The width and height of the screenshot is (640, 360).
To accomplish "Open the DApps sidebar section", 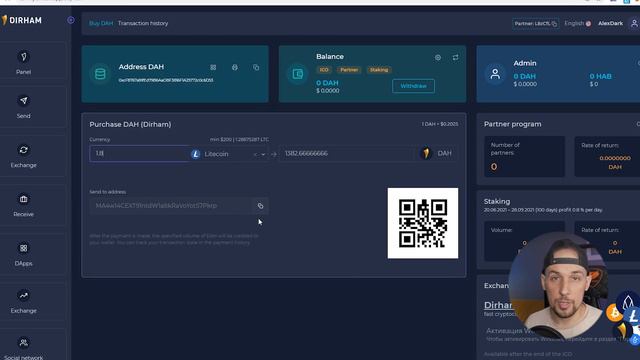I will (23, 255).
